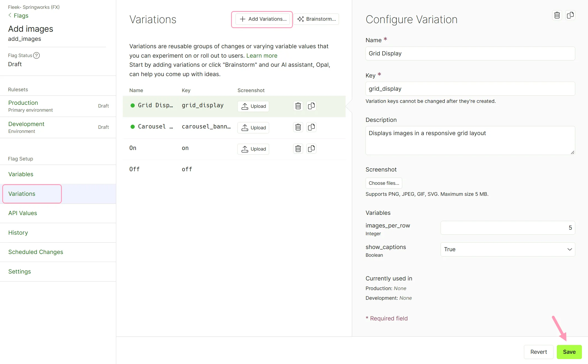Save the variation changes
Screen dimensions: 588x364
(569, 352)
